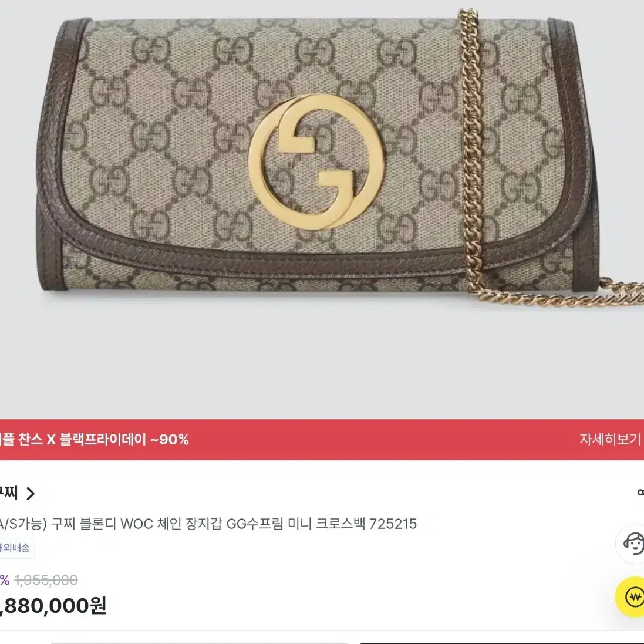
Task: Select the 880,000원 sale price
Action: coord(53,606)
